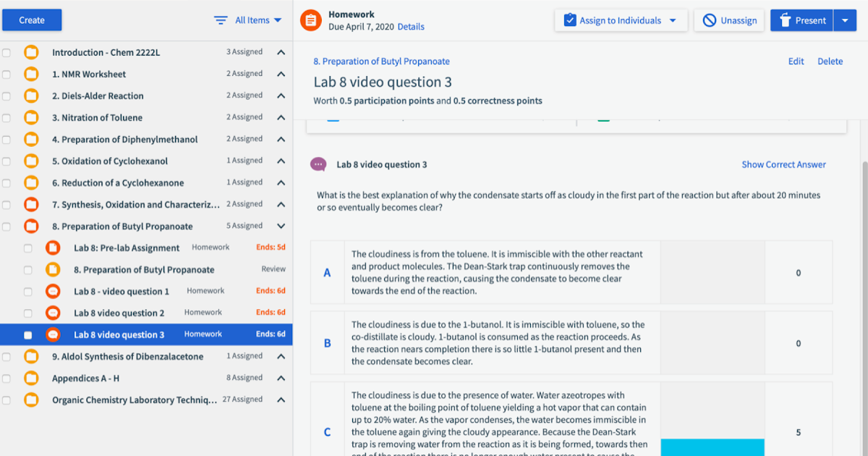Check the 4. Preparation of Diphenylmethanol checkbox
This screenshot has height=456, width=868.
click(x=7, y=140)
